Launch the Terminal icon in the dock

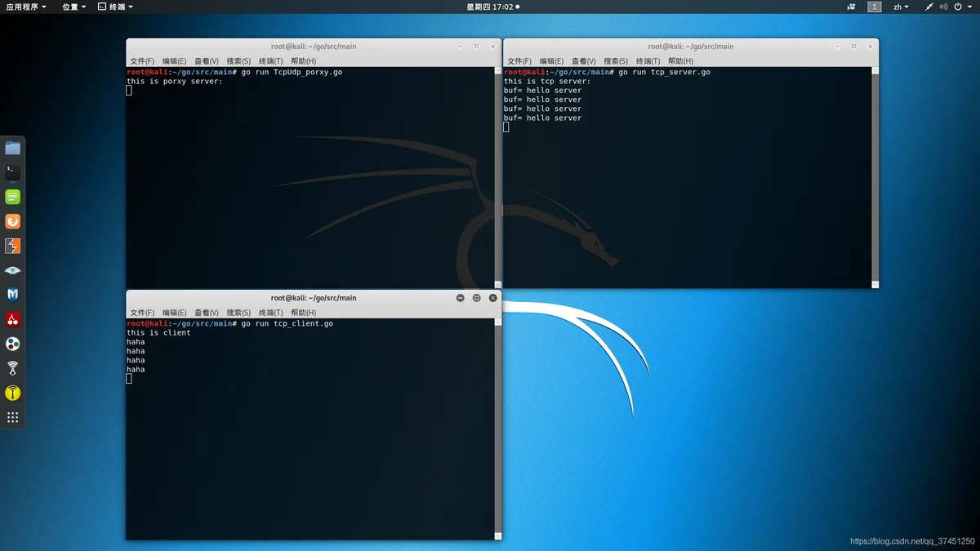coord(12,172)
